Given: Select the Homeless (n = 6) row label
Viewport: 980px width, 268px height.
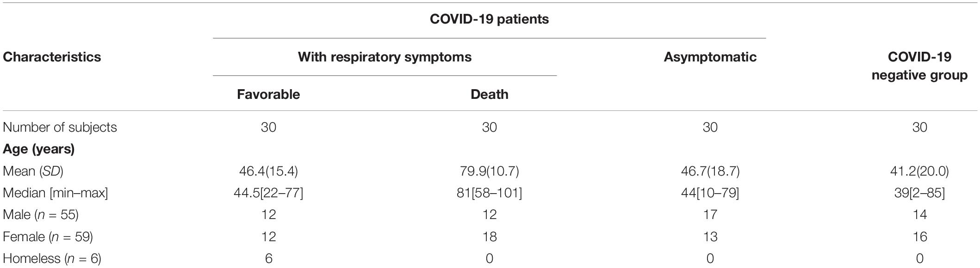Looking at the screenshot, I should [52, 259].
